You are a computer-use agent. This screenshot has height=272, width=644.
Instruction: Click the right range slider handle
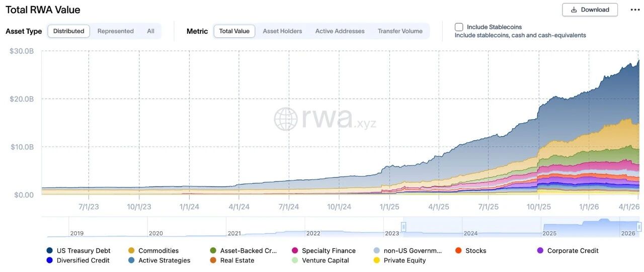[x=639, y=227]
